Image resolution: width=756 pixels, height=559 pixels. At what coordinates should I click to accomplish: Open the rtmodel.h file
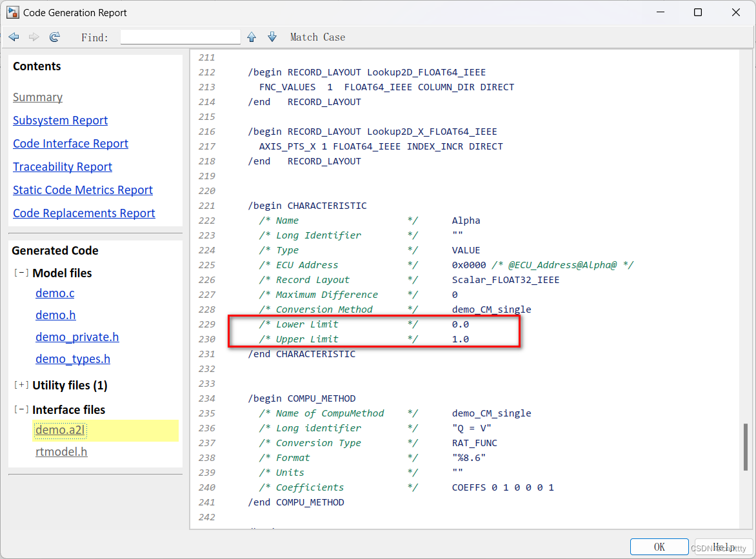[x=61, y=452]
